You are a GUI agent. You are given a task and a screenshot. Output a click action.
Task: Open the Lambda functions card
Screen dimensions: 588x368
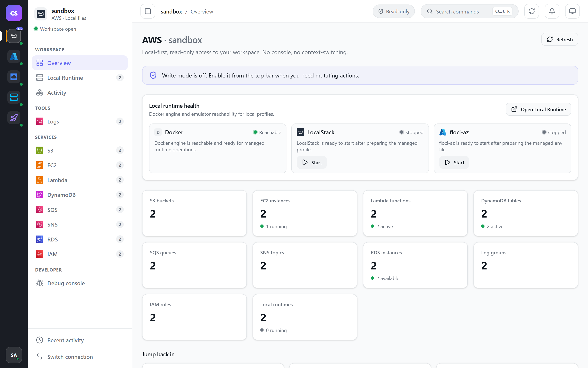[415, 213]
